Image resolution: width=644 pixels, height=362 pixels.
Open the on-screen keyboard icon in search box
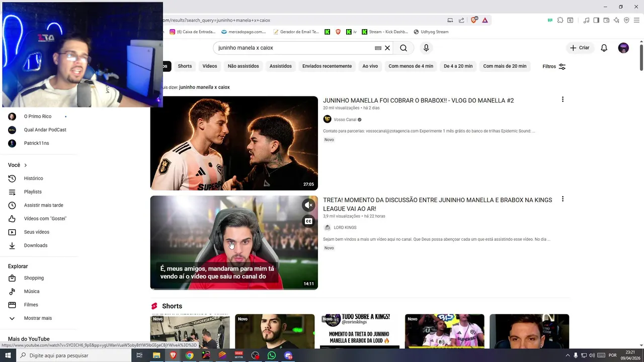378,48
